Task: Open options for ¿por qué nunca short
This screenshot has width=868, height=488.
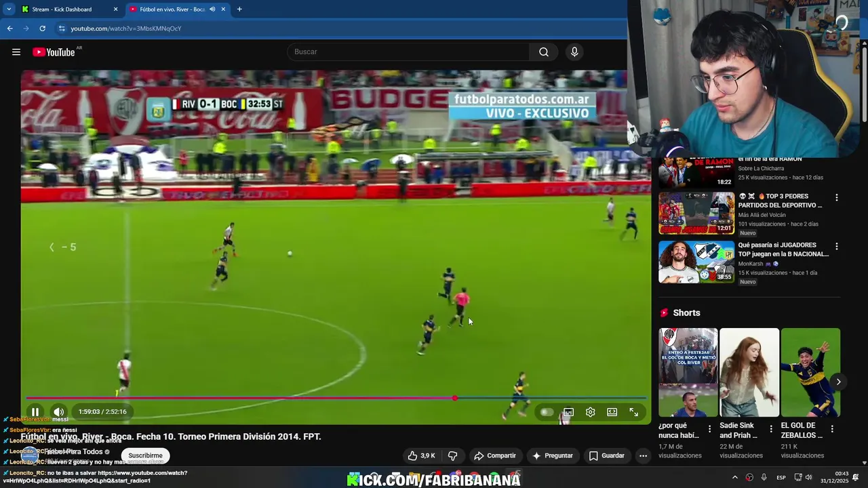Action: click(x=709, y=429)
